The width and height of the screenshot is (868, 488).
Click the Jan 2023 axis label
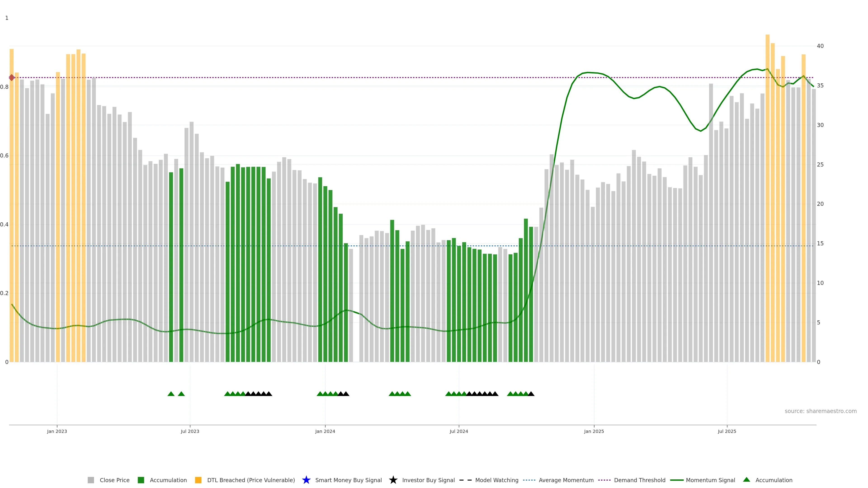[57, 431]
